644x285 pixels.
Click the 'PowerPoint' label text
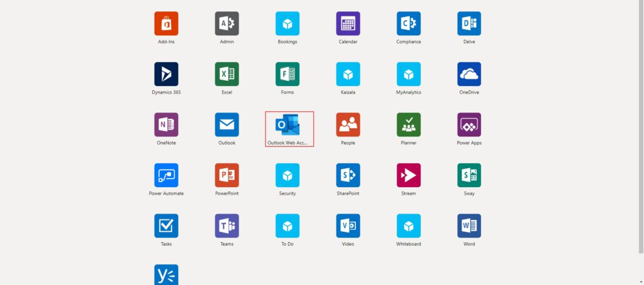pyautogui.click(x=227, y=193)
